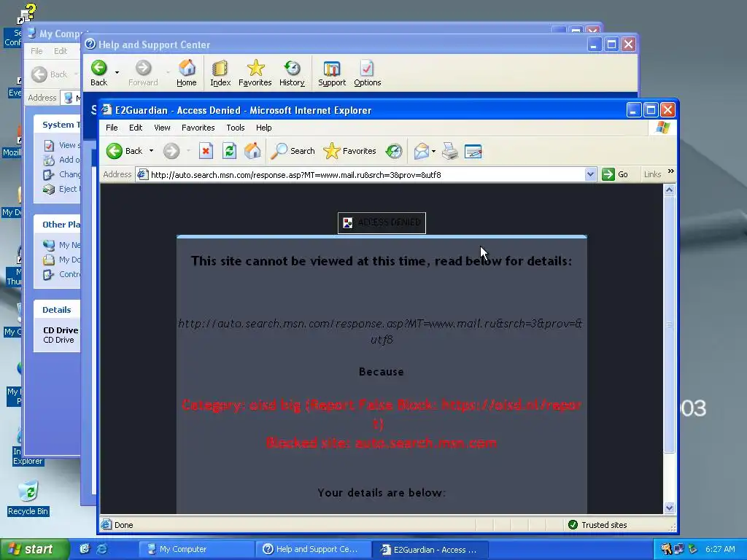Click Back in My Computer window
The width and height of the screenshot is (747, 560).
[x=50, y=74]
